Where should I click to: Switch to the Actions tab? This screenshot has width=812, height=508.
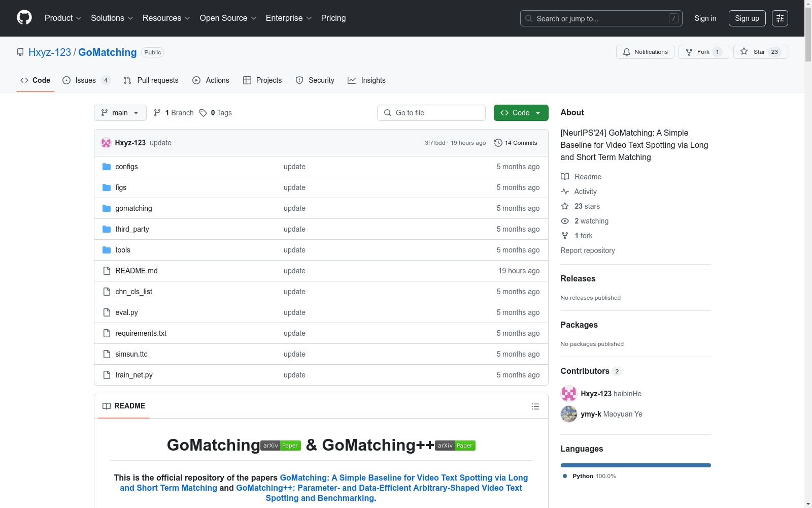click(211, 80)
